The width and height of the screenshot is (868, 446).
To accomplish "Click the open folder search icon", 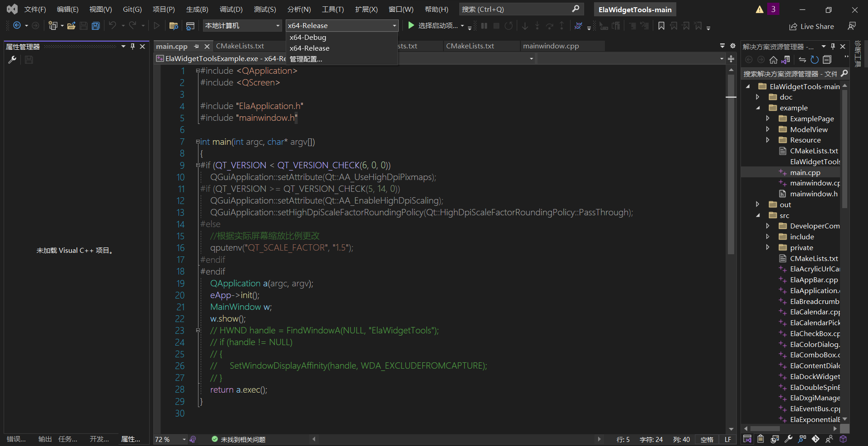I will (x=173, y=26).
